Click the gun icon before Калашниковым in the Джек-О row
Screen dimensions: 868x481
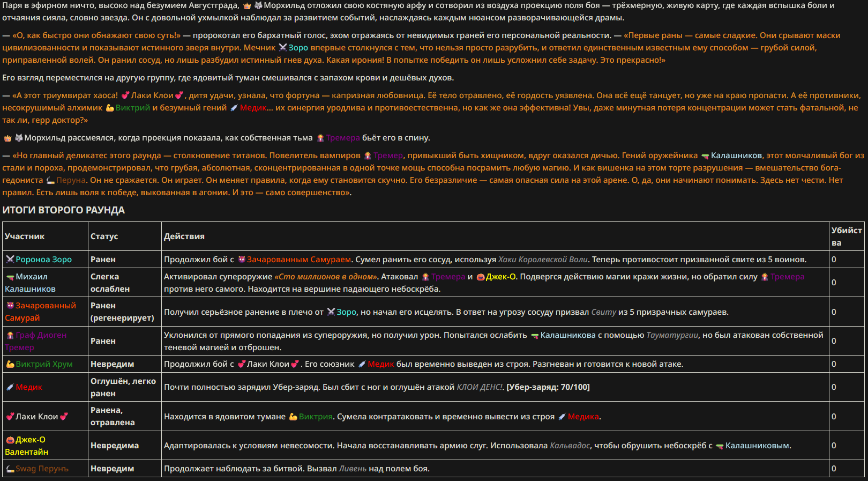click(720, 446)
